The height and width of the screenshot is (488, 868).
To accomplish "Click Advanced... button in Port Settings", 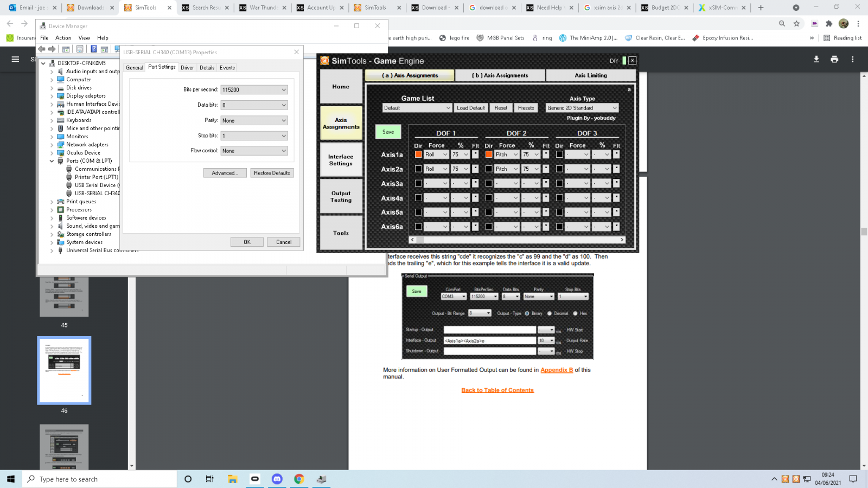I will point(225,173).
